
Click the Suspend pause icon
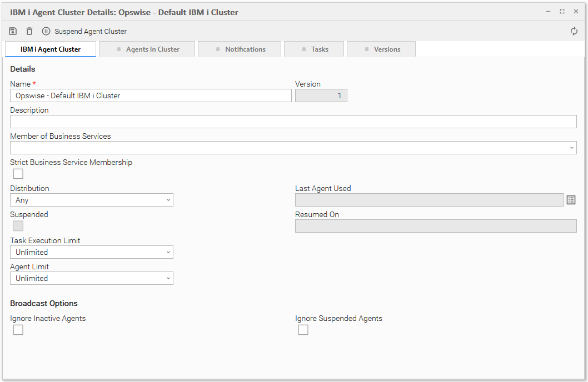(x=46, y=31)
